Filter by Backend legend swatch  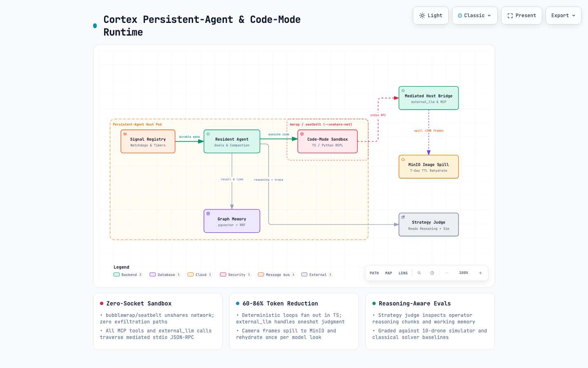[x=116, y=275]
